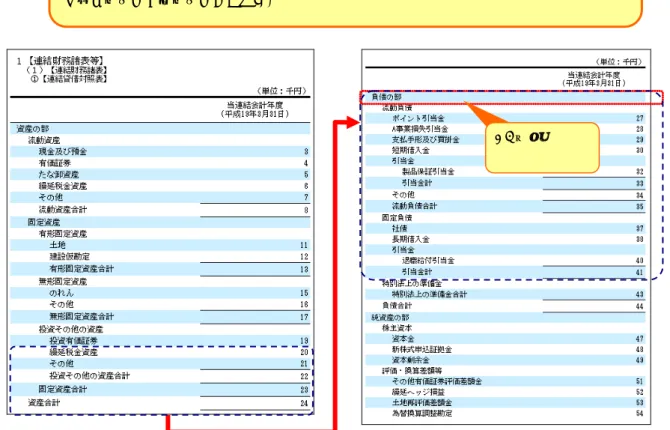
Task: Select 繰延税金資産 in row number 20
Action: [73, 352]
